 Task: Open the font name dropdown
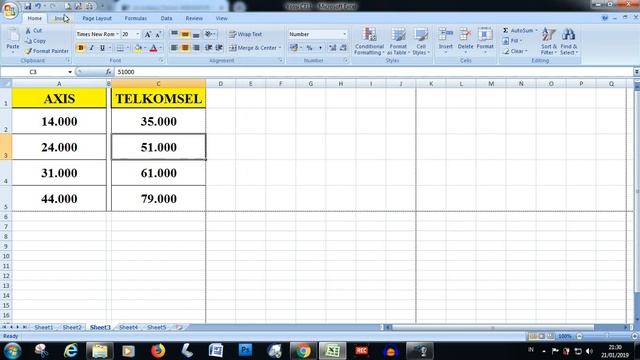coord(118,34)
